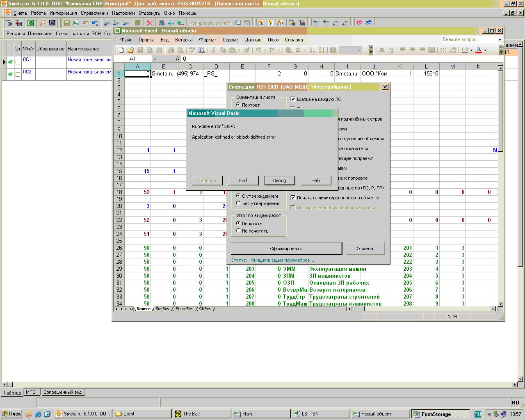Click the 'Отмена' button in Смета dialog
This screenshot has height=420, width=525.
pos(365,249)
